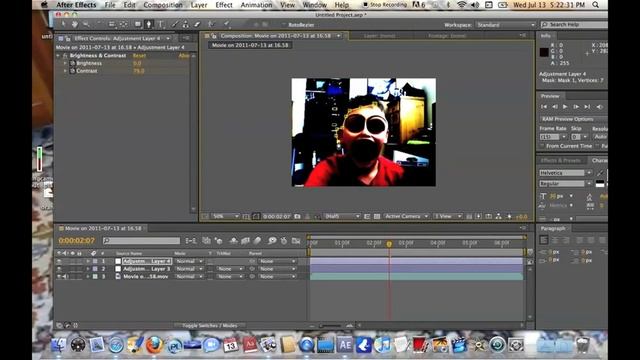
Task: Expand Movie .mov layer properties in timeline
Action: tap(88, 277)
